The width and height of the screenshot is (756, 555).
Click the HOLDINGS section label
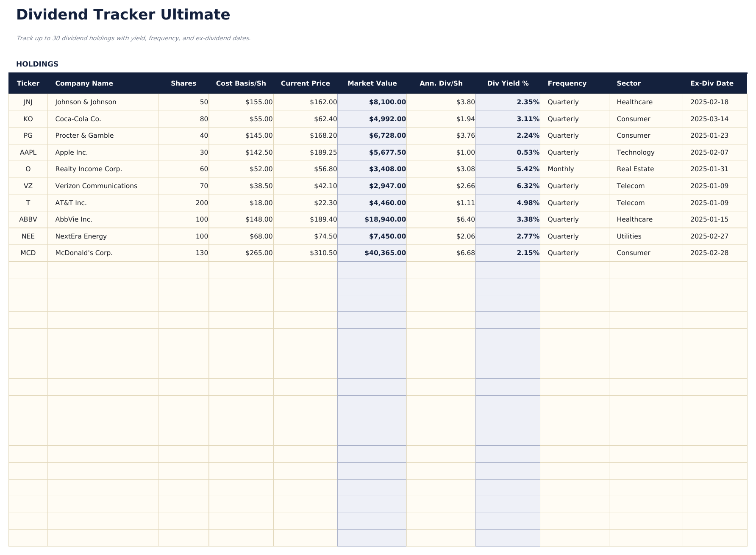click(x=37, y=64)
